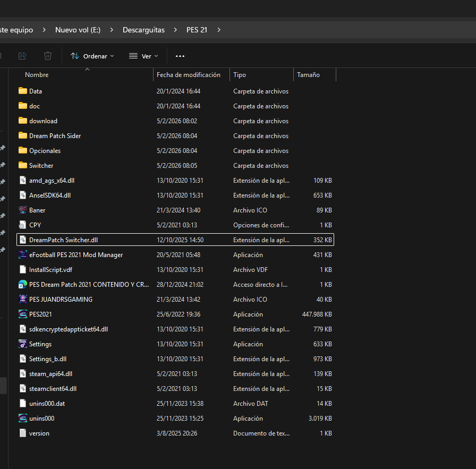This screenshot has width=476, height=469.
Task: Click the Share icon in the toolbar
Action: point(22,56)
